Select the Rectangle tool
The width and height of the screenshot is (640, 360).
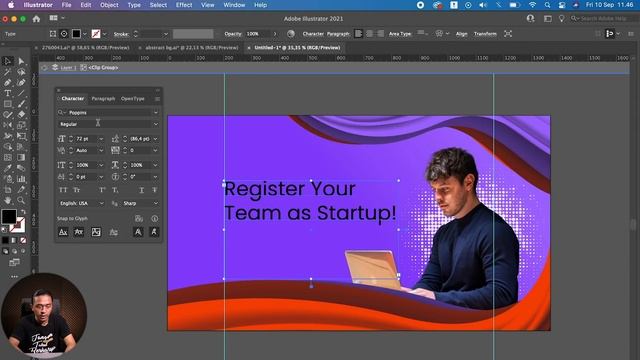pyautogui.click(x=7, y=104)
